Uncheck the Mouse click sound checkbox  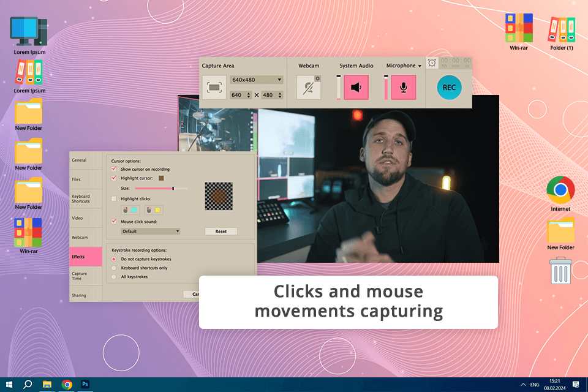[114, 221]
